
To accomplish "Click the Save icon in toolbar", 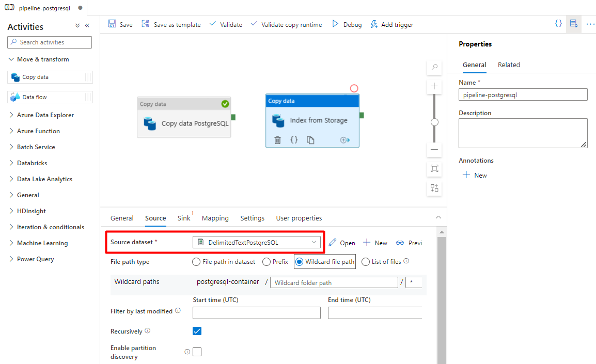I will (112, 24).
